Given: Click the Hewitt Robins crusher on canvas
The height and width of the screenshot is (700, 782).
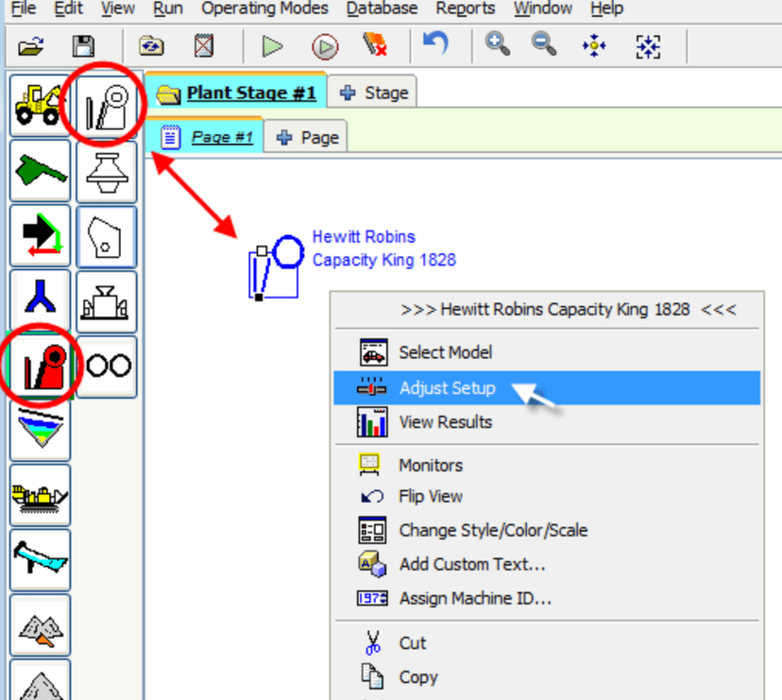Looking at the screenshot, I should (x=272, y=268).
